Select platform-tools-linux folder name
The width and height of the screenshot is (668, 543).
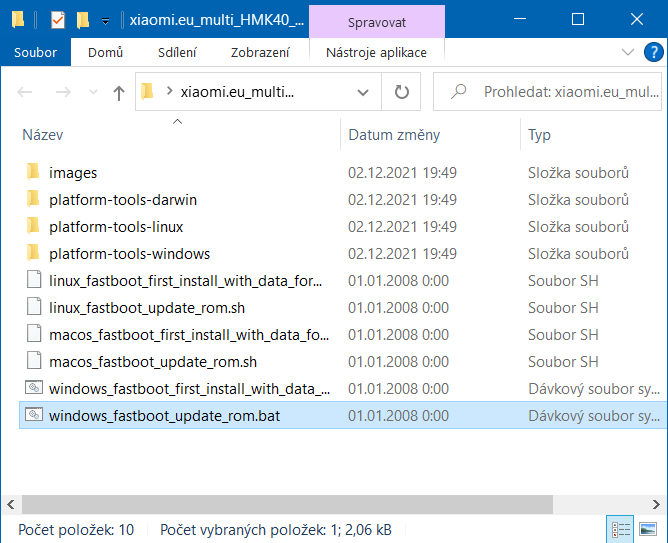(116, 227)
